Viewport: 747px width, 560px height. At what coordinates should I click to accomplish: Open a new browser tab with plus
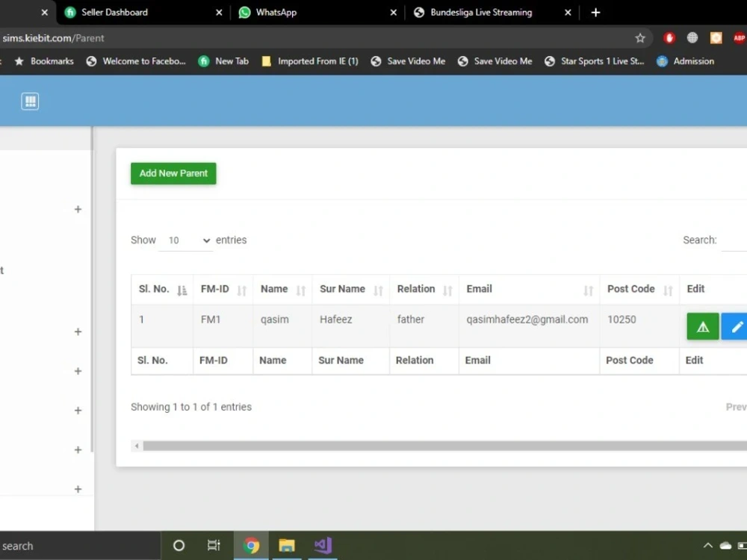595,13
